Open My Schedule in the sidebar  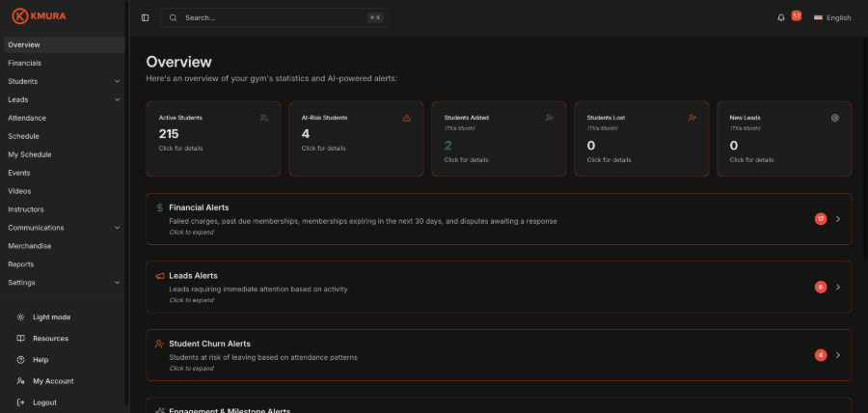[x=65, y=154]
